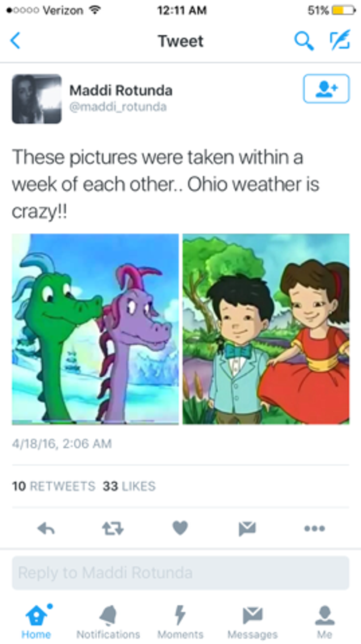This screenshot has height=644, width=361.
Task: View the 10 Retweets list
Action: click(54, 486)
